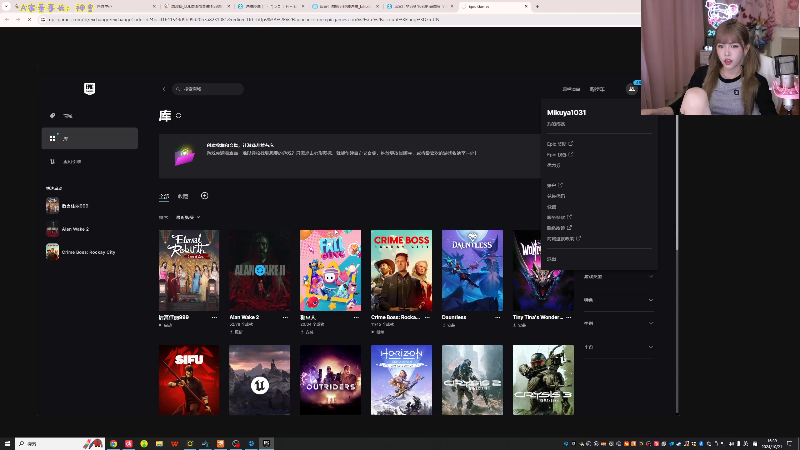Open the options dots for Crime Boss tile
The height and width of the screenshot is (450, 800).
427,317
